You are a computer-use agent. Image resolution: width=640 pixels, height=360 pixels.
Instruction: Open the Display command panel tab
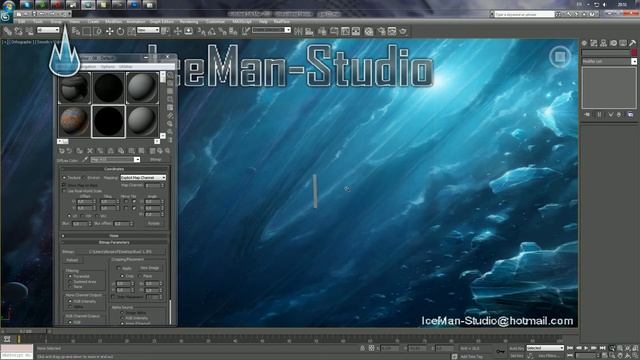click(x=623, y=43)
